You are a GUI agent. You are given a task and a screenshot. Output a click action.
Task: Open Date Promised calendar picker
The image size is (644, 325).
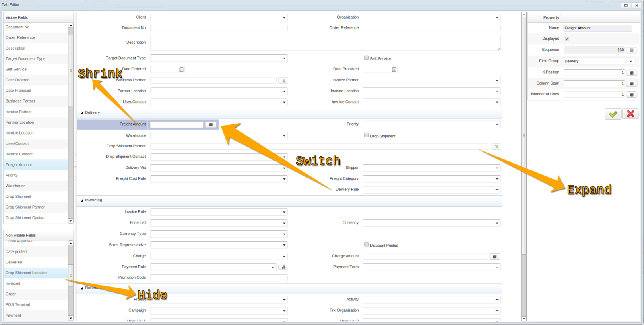pos(394,70)
